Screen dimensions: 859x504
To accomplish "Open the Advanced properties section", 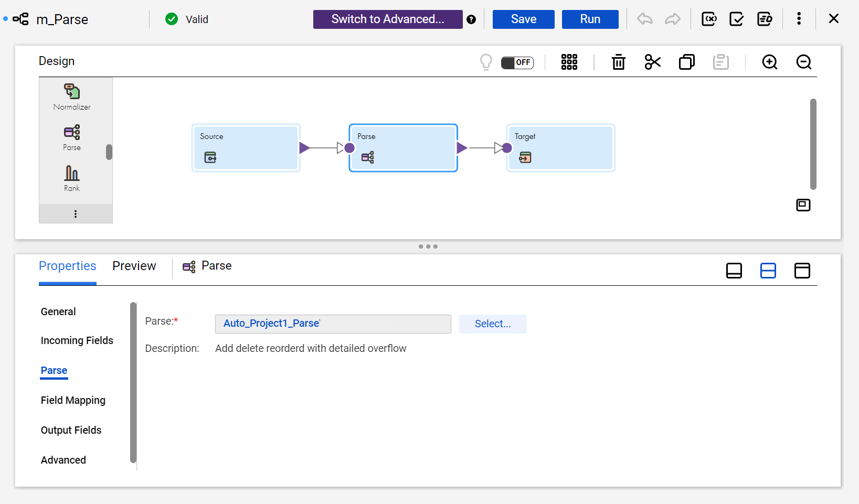I will pos(63,460).
